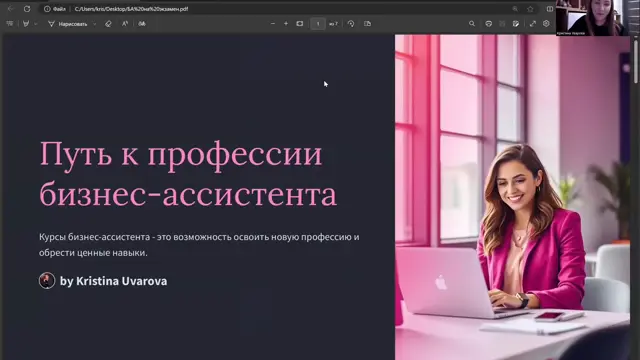Click the vertical scrollbar thumb
The height and width of the screenshot is (360, 640).
pos(636,61)
